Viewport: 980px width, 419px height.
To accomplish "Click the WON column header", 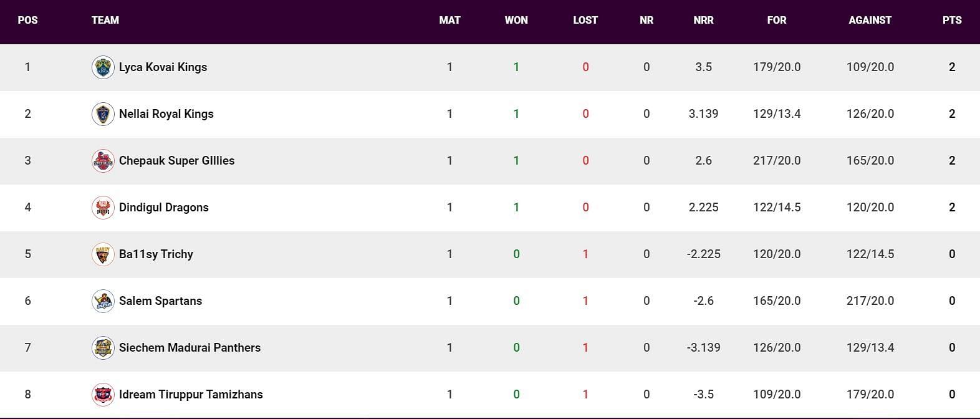I will click(516, 20).
